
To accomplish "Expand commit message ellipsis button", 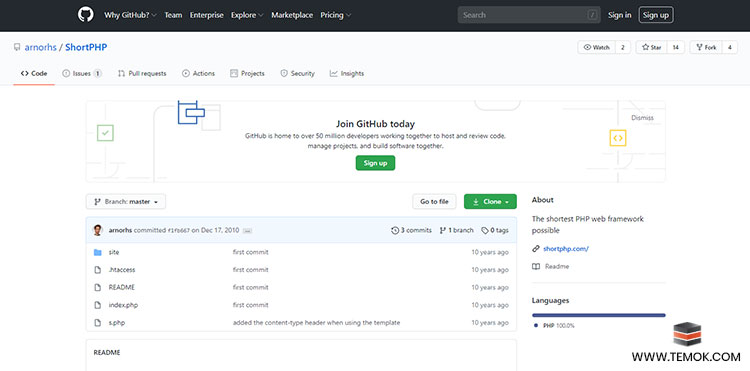I will tap(247, 230).
